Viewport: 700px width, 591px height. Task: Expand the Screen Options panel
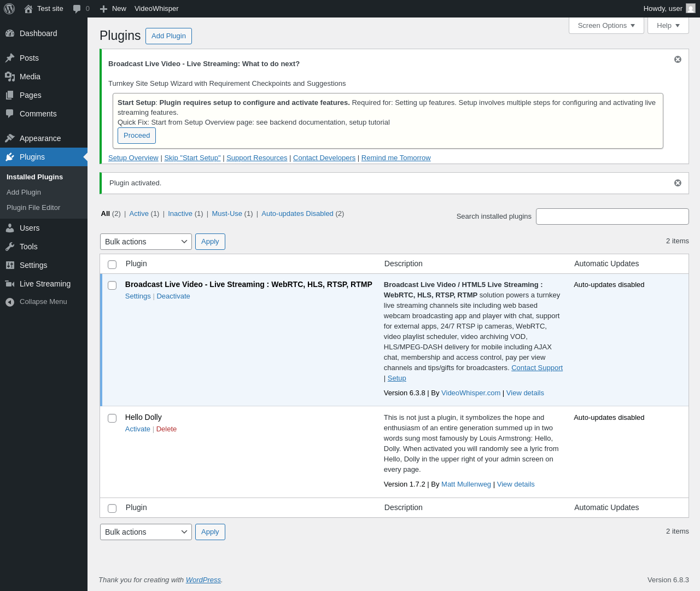(x=606, y=26)
